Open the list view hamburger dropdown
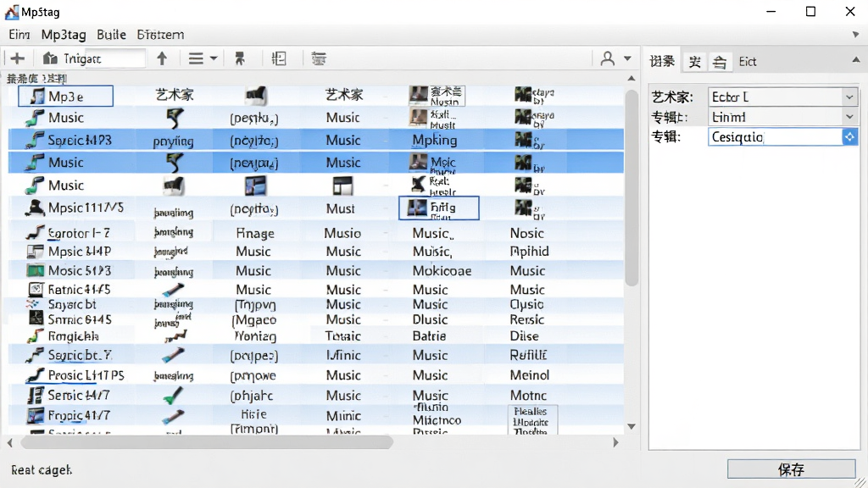868x488 pixels. click(203, 58)
